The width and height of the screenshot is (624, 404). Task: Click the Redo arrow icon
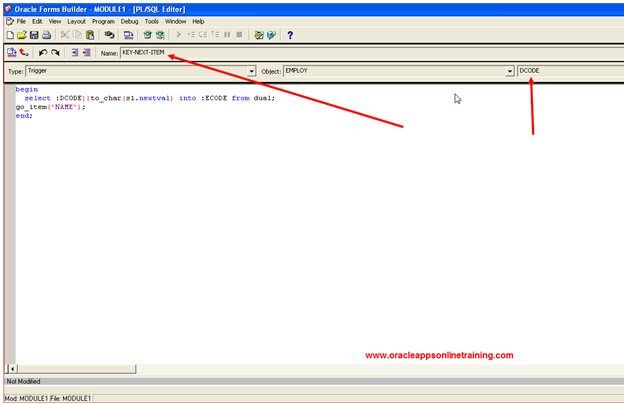click(x=55, y=52)
